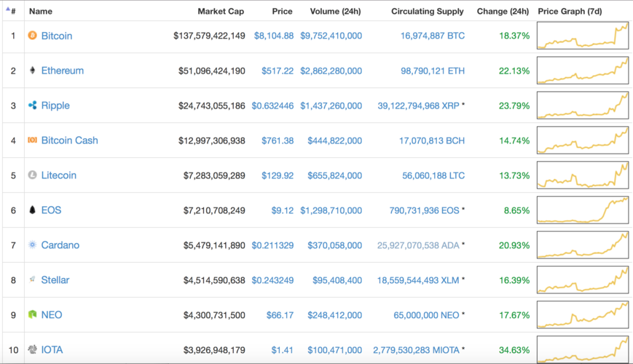Click the Cardano logo icon
The width and height of the screenshot is (633, 364).
click(x=32, y=245)
